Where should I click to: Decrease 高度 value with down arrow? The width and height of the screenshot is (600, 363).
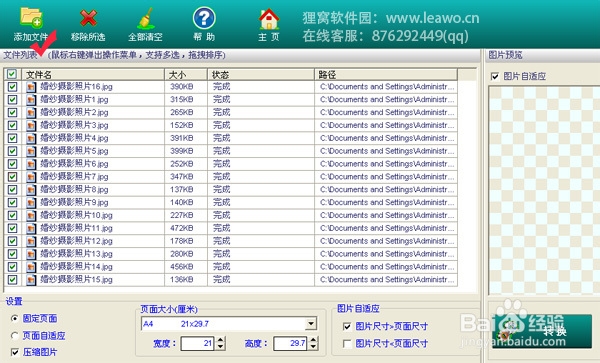[313, 347]
